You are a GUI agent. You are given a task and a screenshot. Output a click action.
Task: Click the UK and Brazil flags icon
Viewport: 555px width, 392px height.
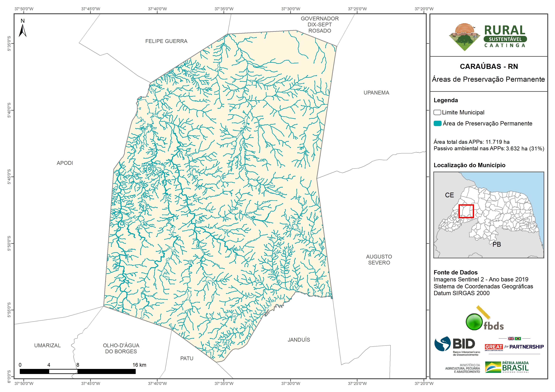[514, 338]
